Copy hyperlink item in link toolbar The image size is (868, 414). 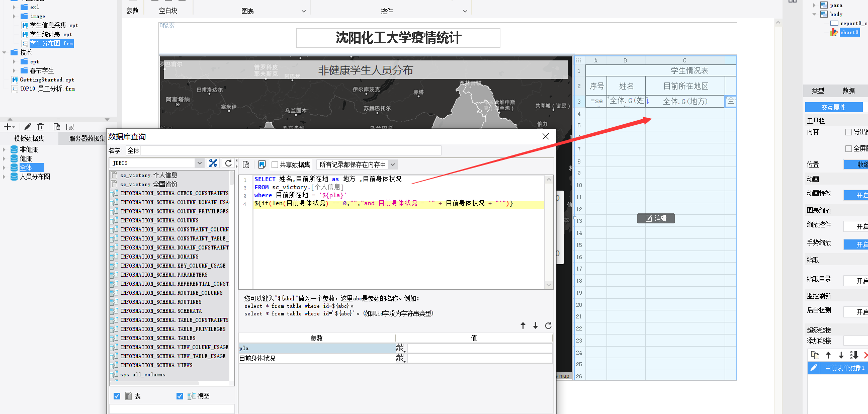tap(815, 355)
